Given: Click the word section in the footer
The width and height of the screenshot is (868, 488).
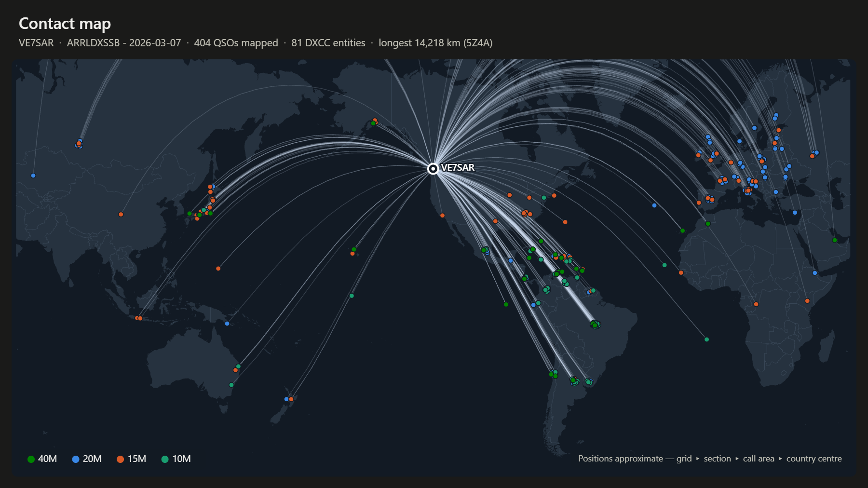Looking at the screenshot, I should (717, 459).
